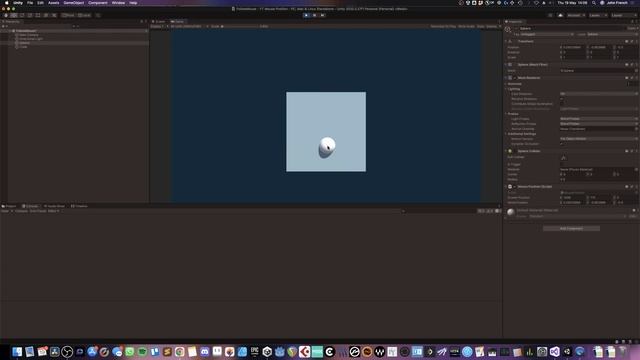Viewport: 640px width, 360px height.
Task: Click the Edit Collider button
Action: [564, 158]
